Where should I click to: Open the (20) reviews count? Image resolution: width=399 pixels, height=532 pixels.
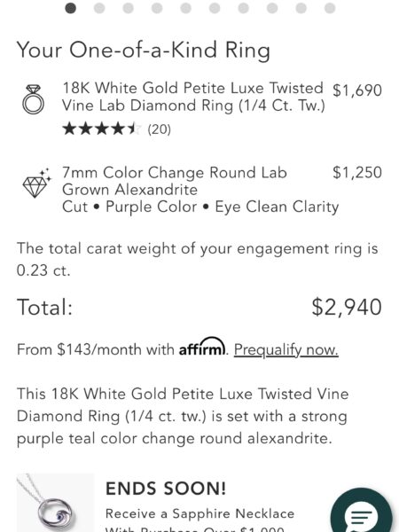159,129
